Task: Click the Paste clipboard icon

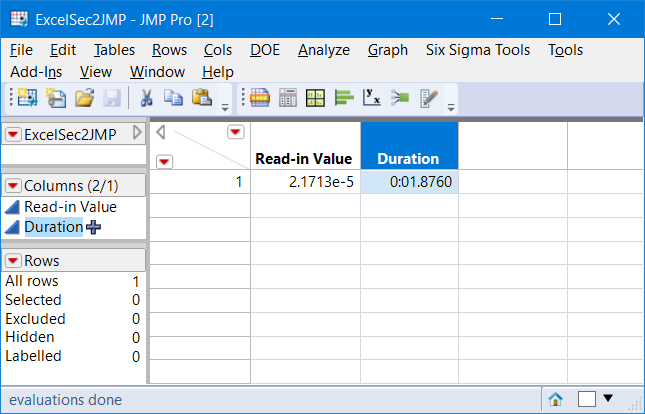Action: [x=202, y=98]
